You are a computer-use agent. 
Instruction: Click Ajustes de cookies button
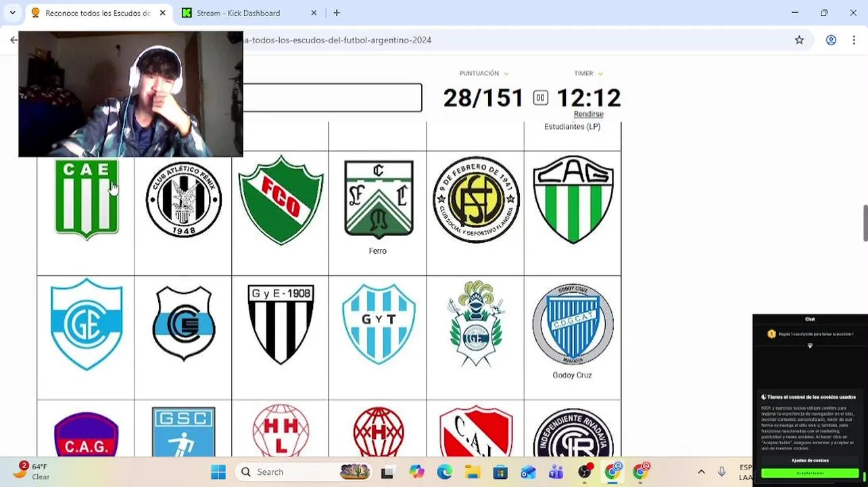[x=810, y=461]
